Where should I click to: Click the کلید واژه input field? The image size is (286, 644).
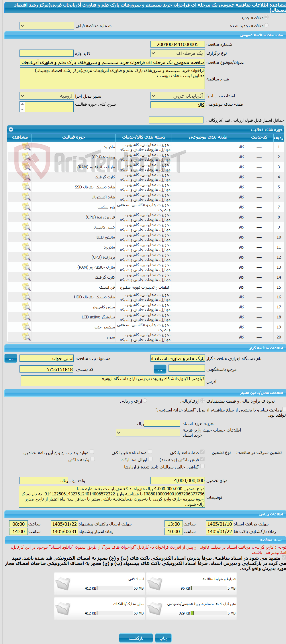pos(47,53)
